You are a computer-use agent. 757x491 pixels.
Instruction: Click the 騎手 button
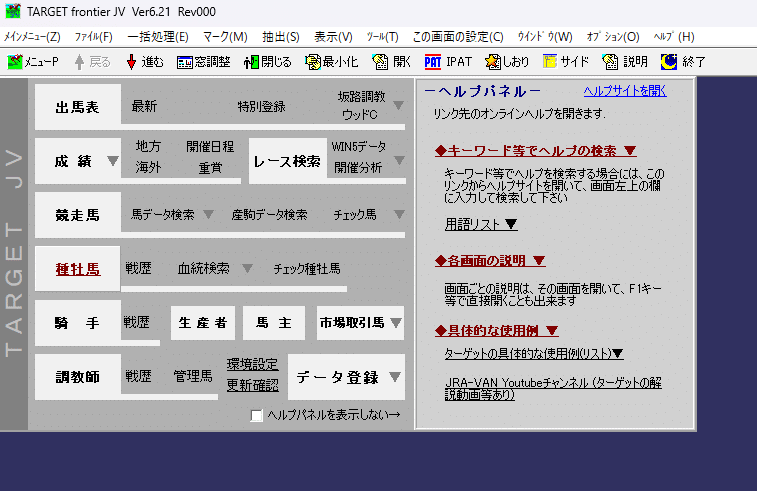click(78, 323)
